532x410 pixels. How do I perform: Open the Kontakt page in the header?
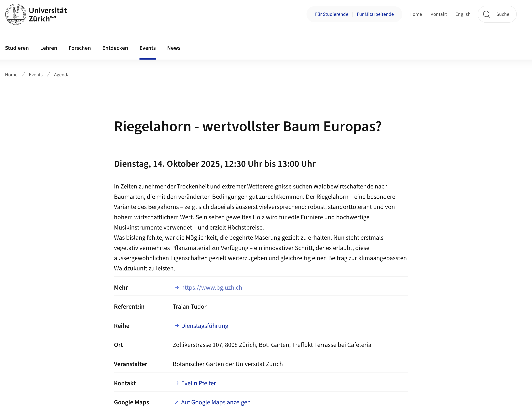439,14
